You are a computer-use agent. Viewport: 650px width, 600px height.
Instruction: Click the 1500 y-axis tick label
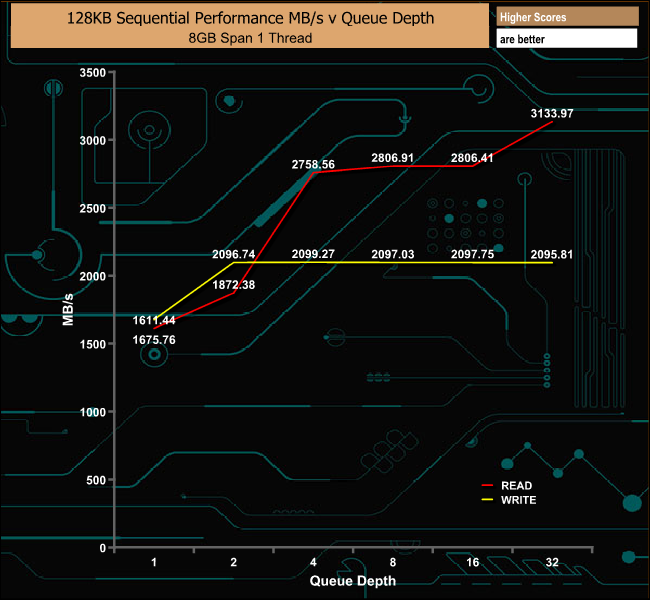(x=93, y=344)
